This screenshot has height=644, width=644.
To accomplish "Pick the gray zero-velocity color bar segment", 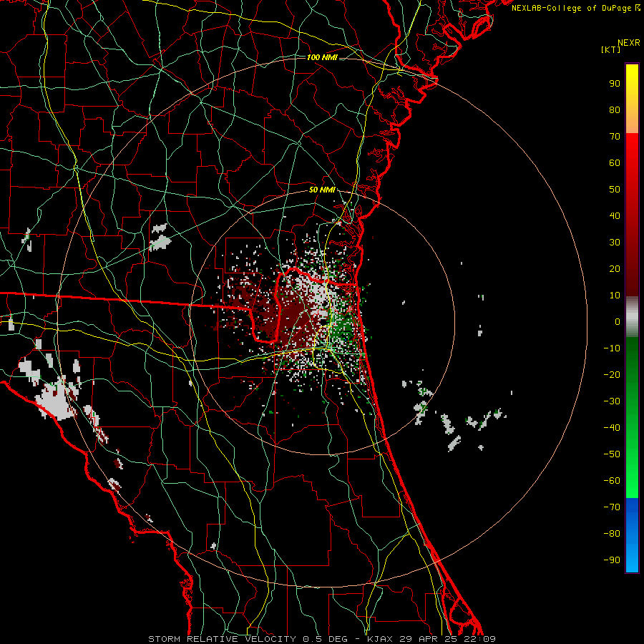I will [x=632, y=317].
